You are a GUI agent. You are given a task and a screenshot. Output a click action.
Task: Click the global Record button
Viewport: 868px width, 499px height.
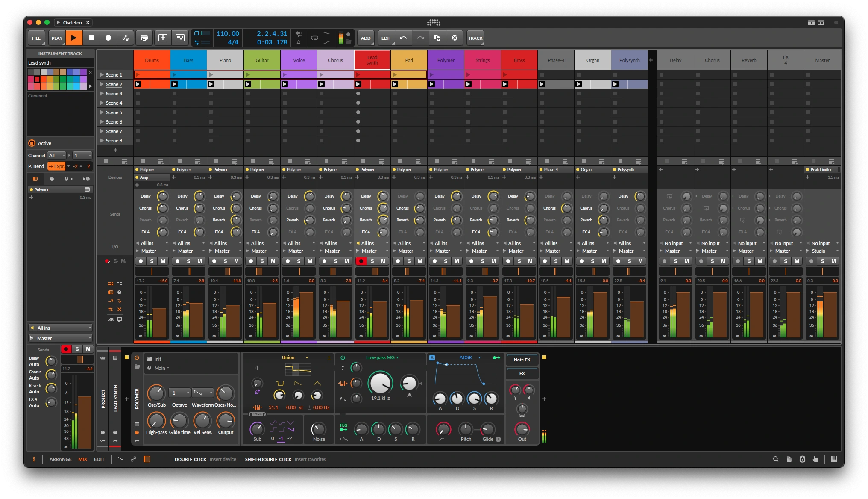click(x=108, y=38)
